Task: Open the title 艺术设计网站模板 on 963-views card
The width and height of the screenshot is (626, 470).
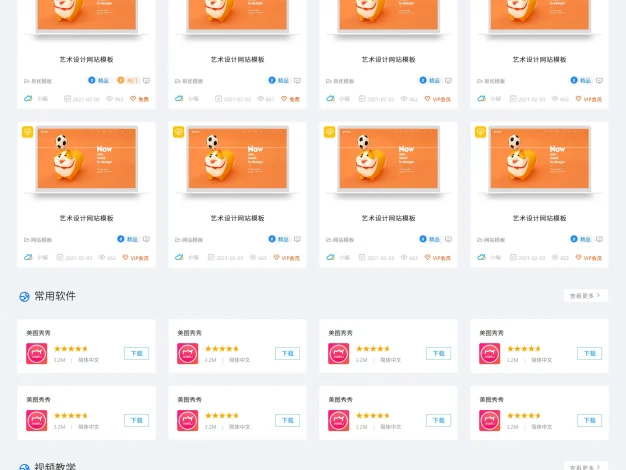Action: tap(87, 59)
